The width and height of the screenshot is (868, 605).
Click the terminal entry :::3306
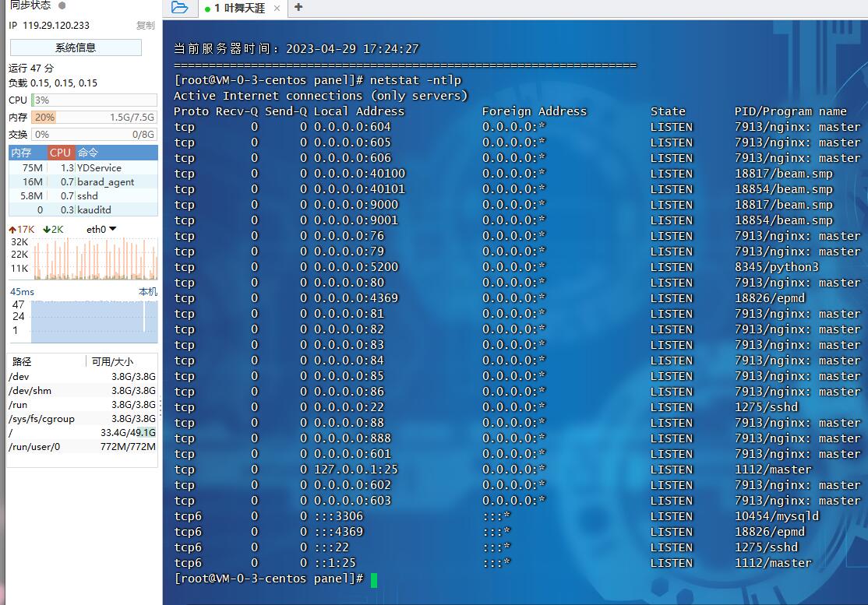point(338,516)
